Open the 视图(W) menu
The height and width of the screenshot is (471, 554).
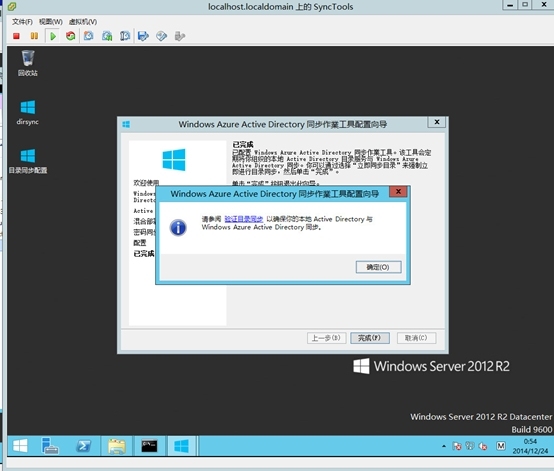click(51, 22)
